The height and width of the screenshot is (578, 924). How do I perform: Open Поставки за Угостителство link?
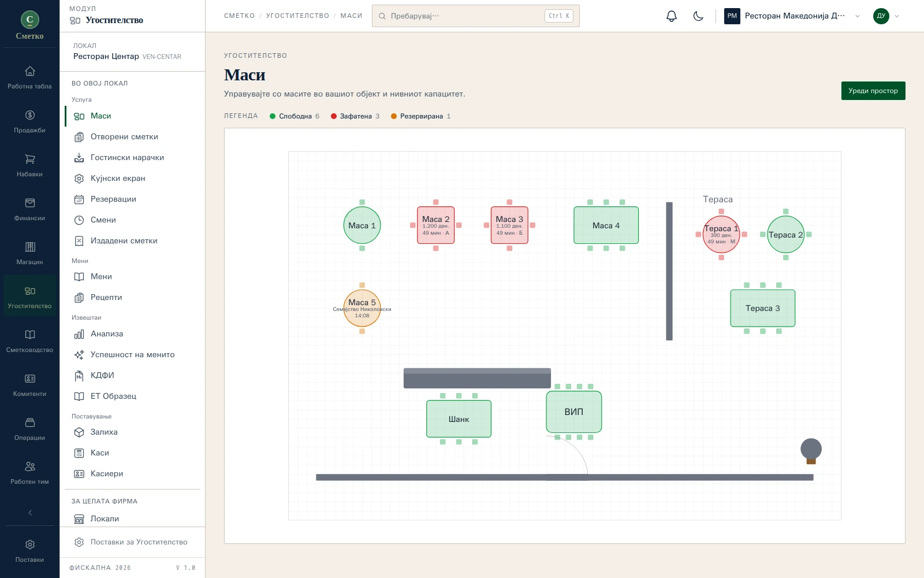[132, 542]
